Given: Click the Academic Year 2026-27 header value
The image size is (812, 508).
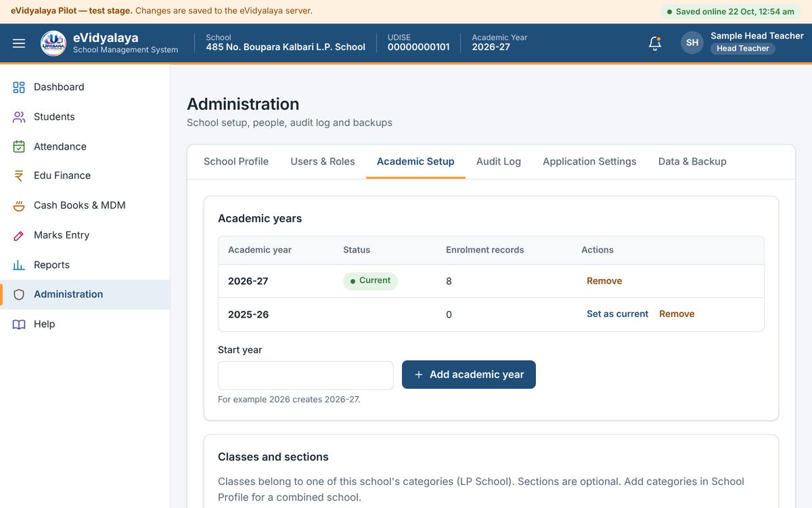Looking at the screenshot, I should (x=491, y=47).
